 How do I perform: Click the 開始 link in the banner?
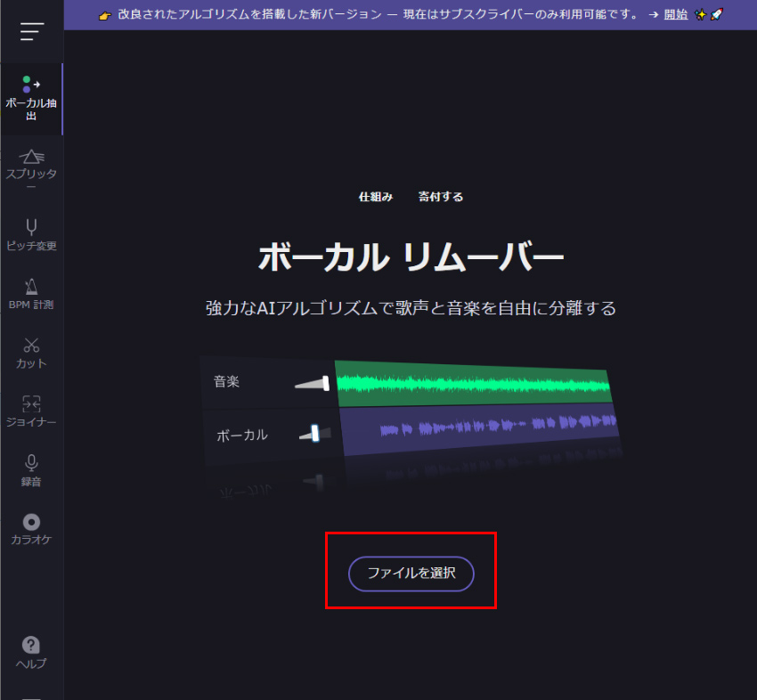[x=675, y=14]
